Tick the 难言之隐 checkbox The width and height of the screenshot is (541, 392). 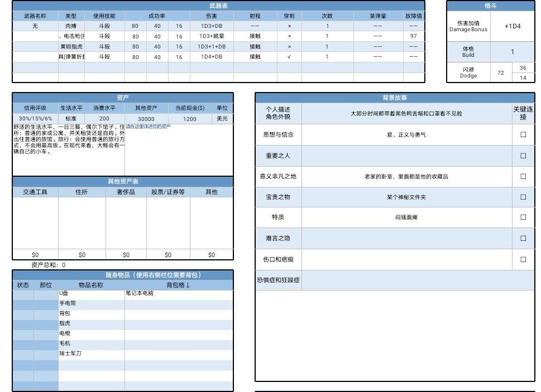click(x=523, y=238)
